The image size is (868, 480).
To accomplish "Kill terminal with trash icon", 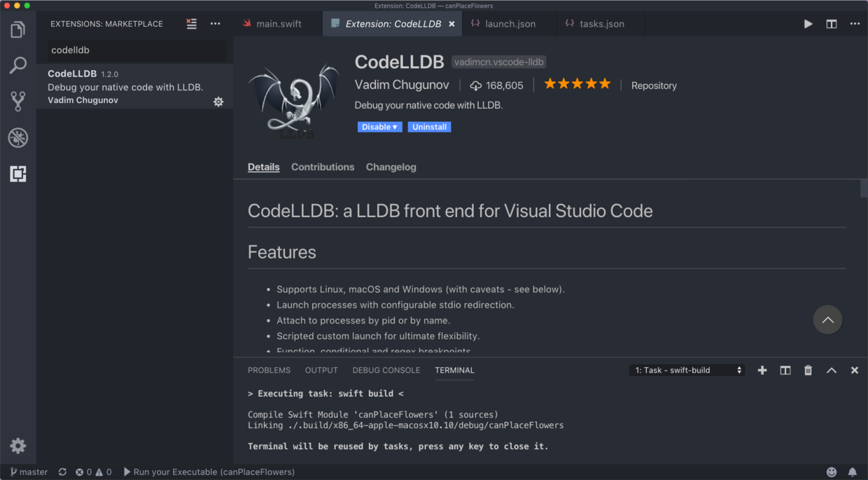I will (x=808, y=370).
